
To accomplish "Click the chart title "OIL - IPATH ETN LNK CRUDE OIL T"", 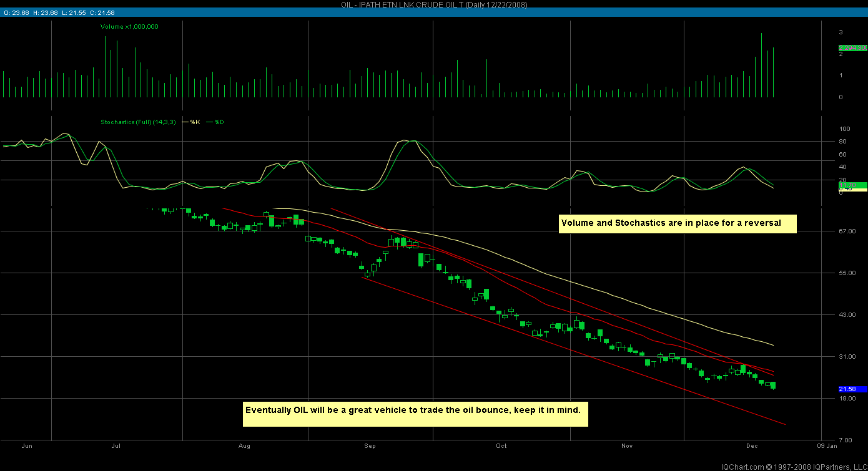I will pos(402,4).
